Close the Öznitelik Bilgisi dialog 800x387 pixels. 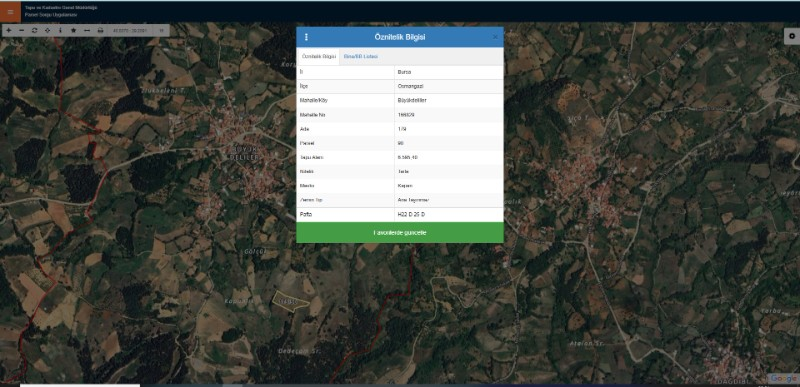coord(495,37)
